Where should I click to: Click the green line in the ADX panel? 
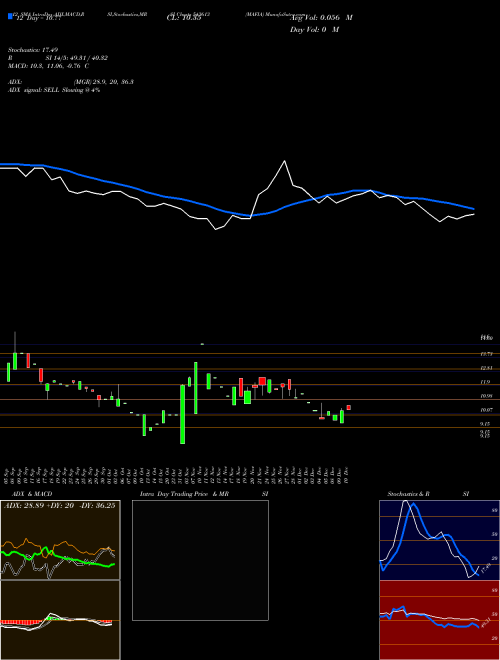point(57,558)
